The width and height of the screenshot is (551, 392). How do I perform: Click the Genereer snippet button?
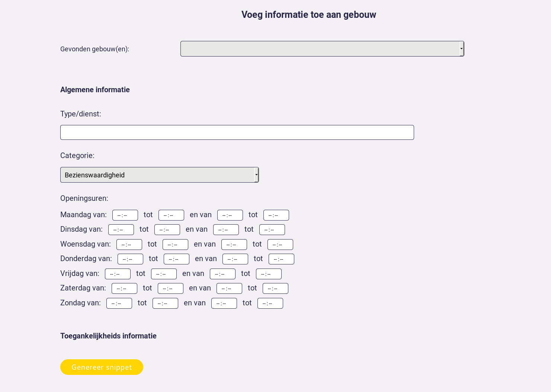click(x=102, y=367)
